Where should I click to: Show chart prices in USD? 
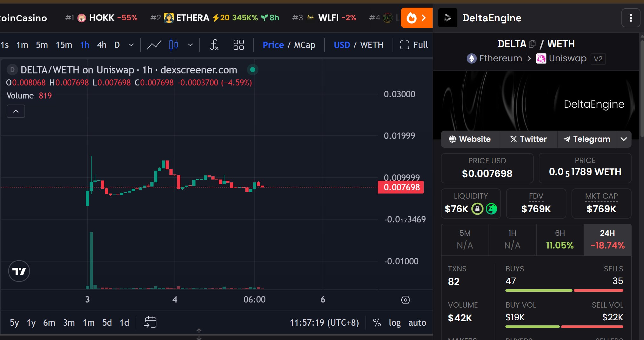[342, 45]
